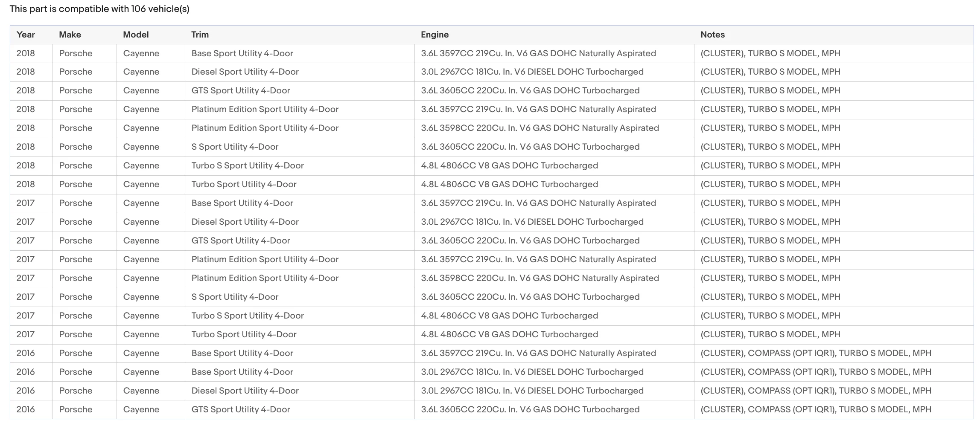Click the 2016 Diesel row's compass notes cell
This screenshot has height=423, width=980.
pos(834,391)
